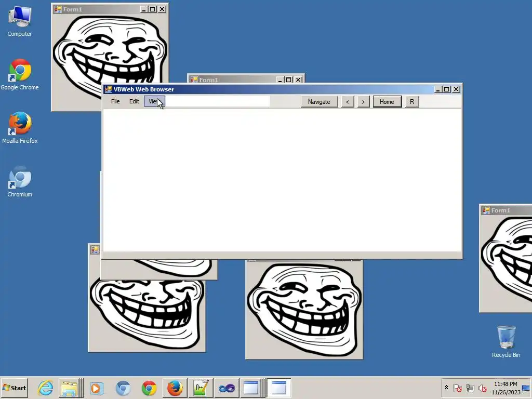Switch to the active window taskbar button
Screen dimensions: 532x399
(x=279, y=388)
